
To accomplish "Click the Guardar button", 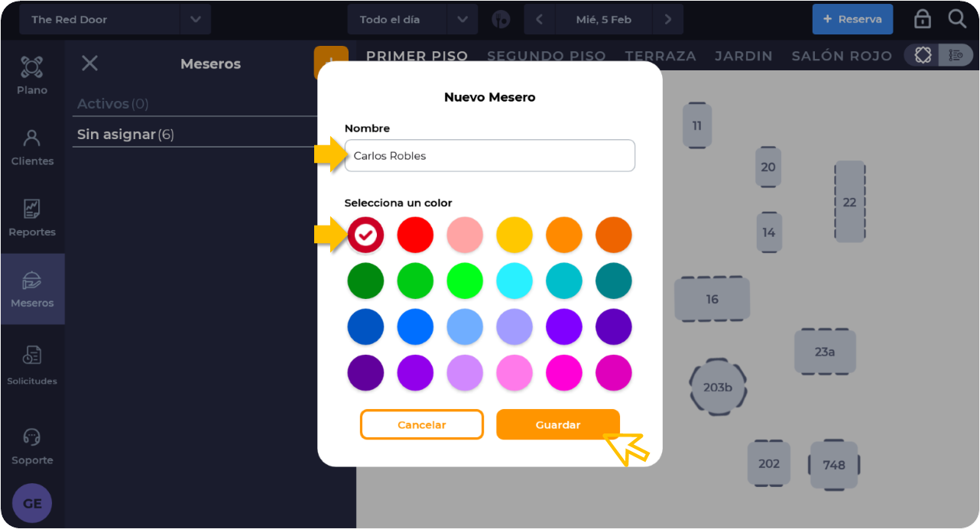I will pos(558,424).
